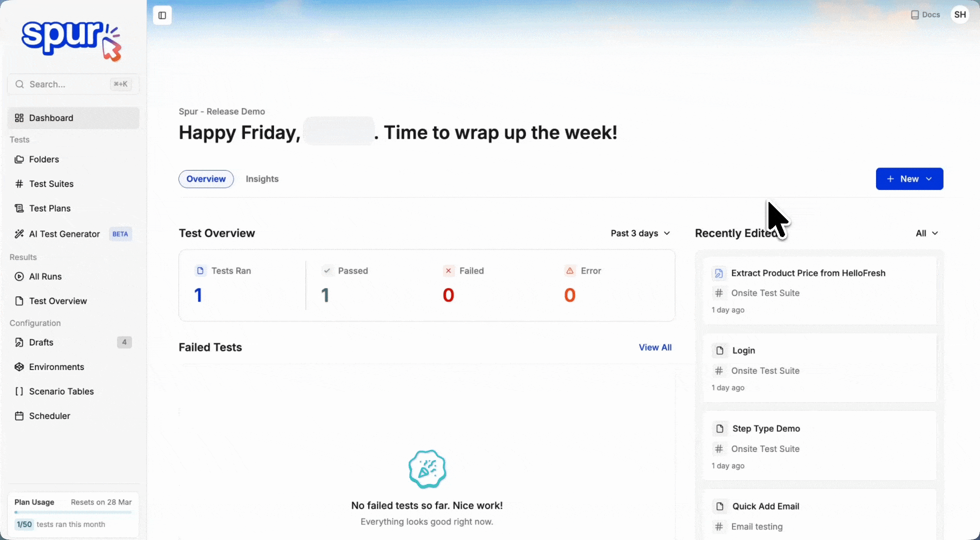The image size is (980, 540).
Task: Expand the Past 3 days dropdown
Action: (640, 233)
